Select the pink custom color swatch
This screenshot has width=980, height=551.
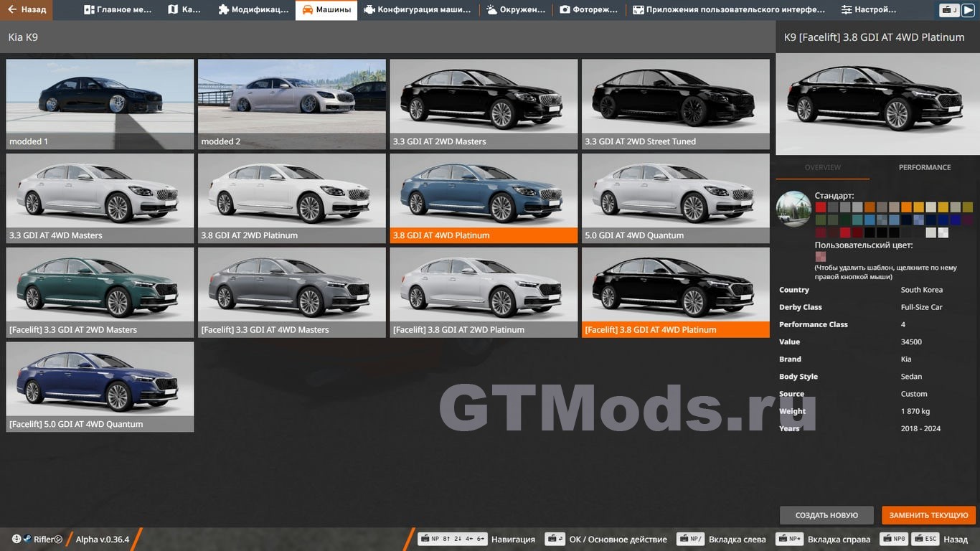(x=820, y=256)
